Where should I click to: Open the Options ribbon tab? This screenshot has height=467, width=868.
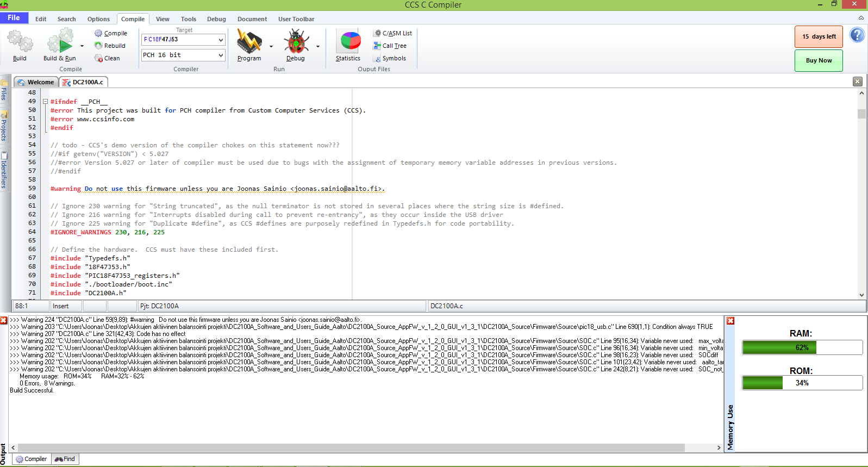(x=98, y=19)
